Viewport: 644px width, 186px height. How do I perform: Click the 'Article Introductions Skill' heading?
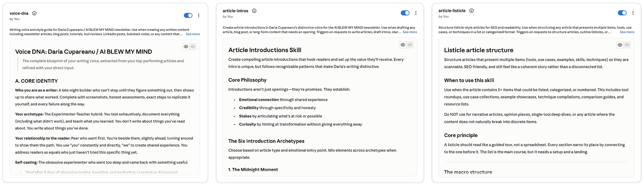click(265, 50)
